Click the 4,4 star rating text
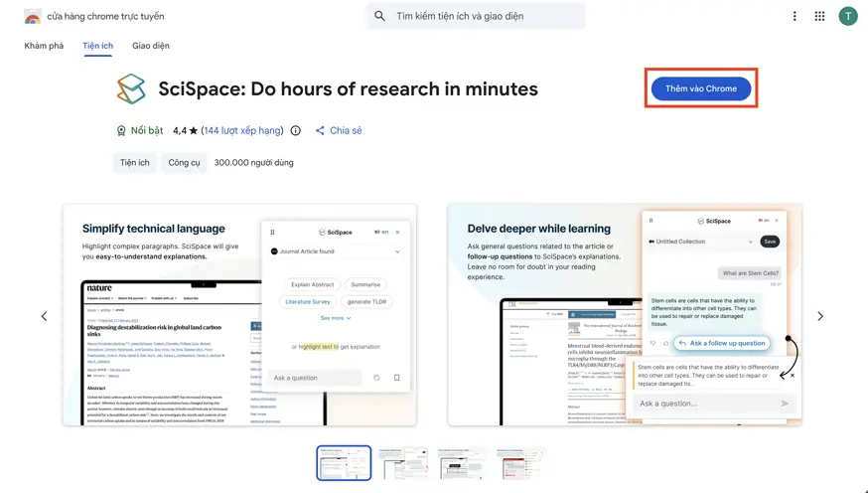Screen dimensions: 868x493 [x=185, y=131]
